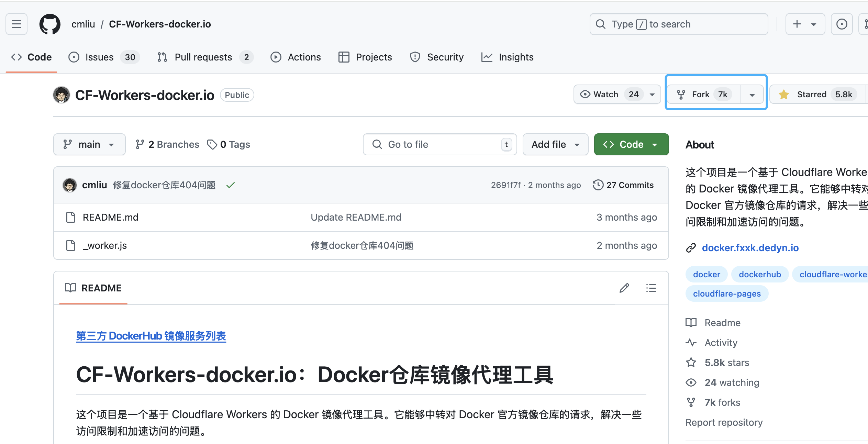Click the green commit status checkmark
The width and height of the screenshot is (868, 444).
pyautogui.click(x=231, y=185)
